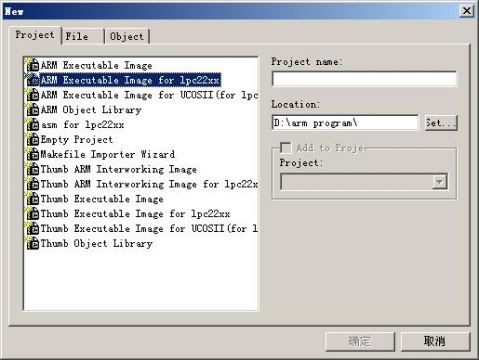Click icon beside ARM Executable Image entry
The width and height of the screenshot is (479, 360).
point(32,65)
